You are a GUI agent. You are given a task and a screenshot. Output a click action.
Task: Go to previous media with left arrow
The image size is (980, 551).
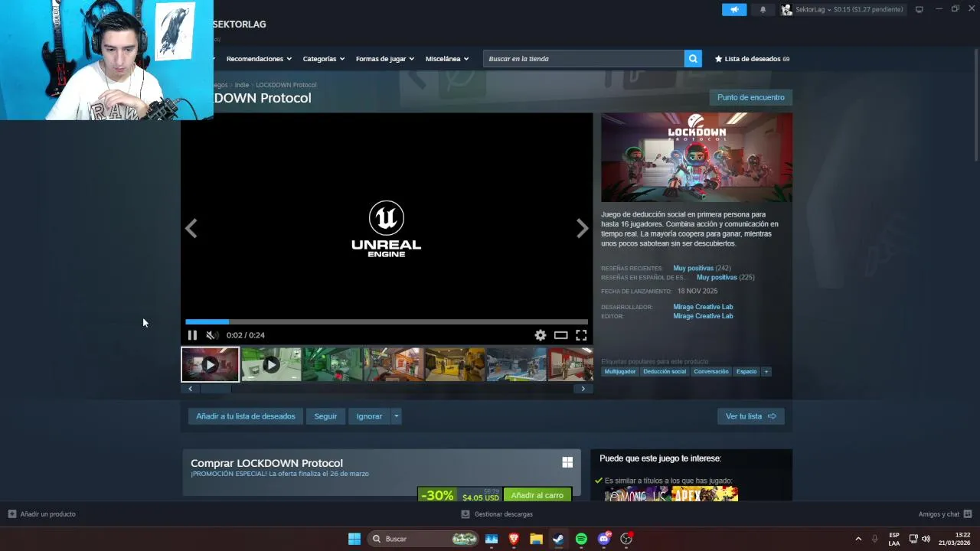click(x=191, y=228)
